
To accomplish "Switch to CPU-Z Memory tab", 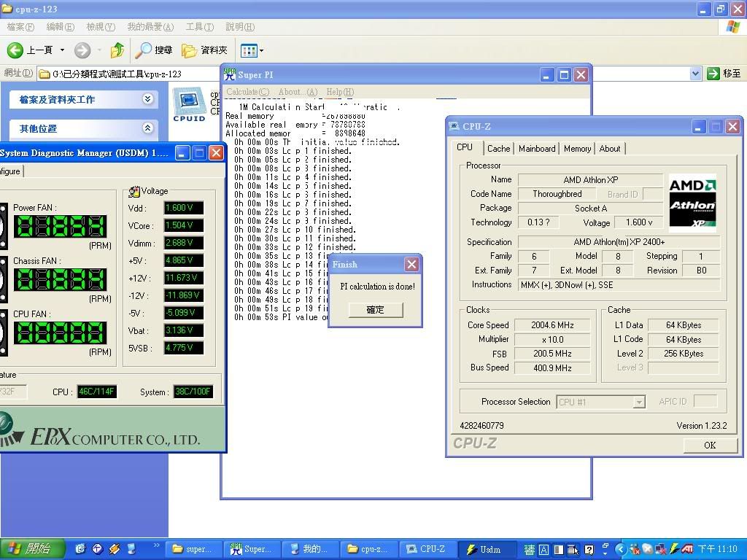I will pos(578,149).
